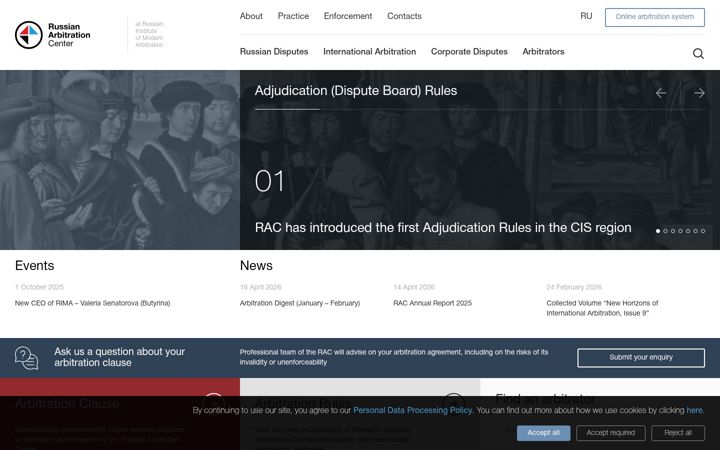This screenshot has width=720, height=450.
Task: Select the last slider pagination dot
Action: (x=703, y=231)
